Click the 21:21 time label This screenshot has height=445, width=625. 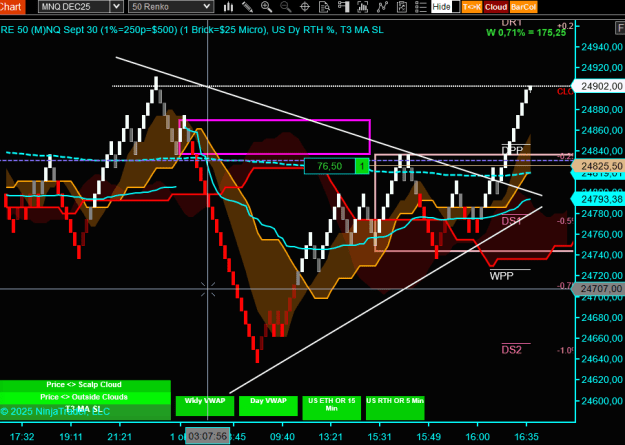(x=120, y=437)
